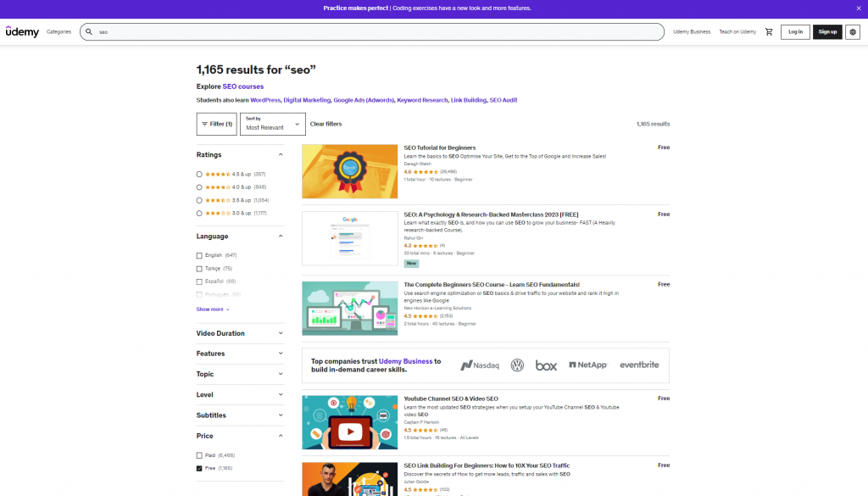This screenshot has width=868, height=496.
Task: Uncheck the Free price filter
Action: point(199,468)
